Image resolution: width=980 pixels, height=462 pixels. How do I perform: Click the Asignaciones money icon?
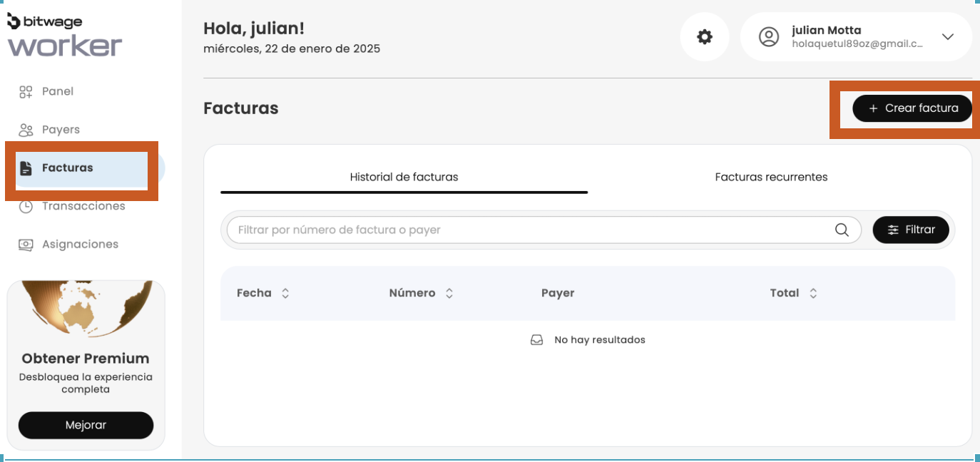pos(26,245)
